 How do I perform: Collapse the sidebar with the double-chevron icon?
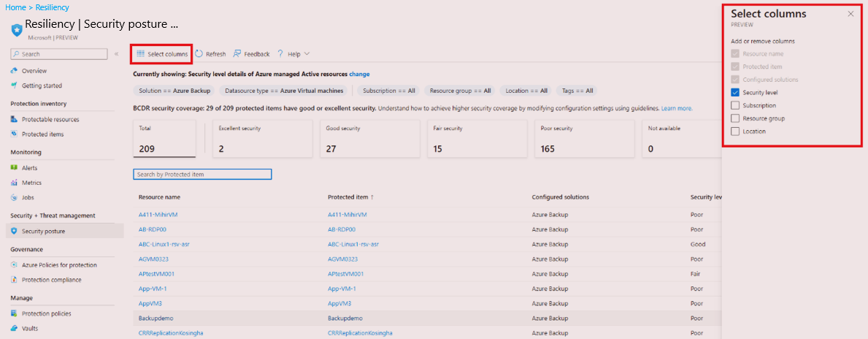(117, 54)
